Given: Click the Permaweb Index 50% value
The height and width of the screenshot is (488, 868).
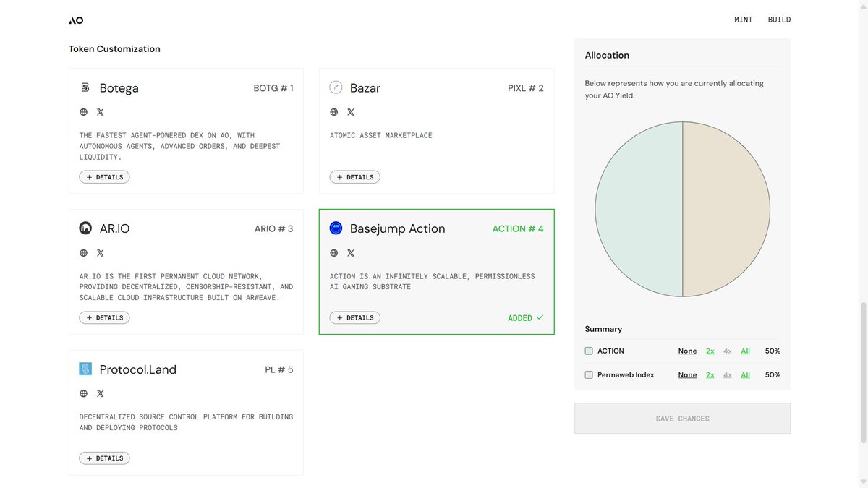Looking at the screenshot, I should 773,375.
